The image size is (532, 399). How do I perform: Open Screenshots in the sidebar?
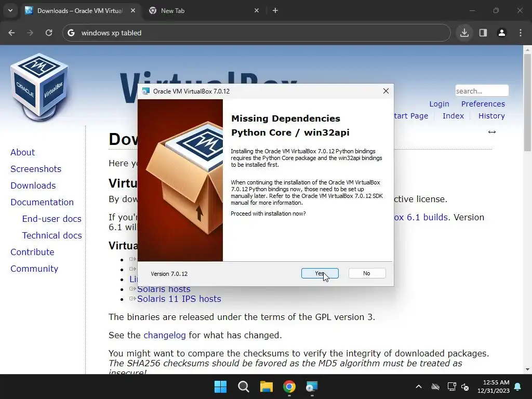click(x=36, y=169)
